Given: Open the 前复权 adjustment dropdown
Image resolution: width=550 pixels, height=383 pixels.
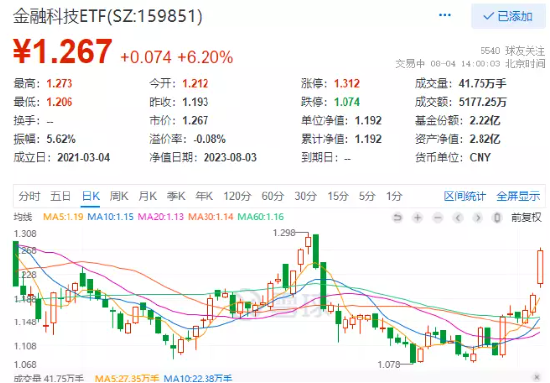Looking at the screenshot, I should [x=526, y=218].
